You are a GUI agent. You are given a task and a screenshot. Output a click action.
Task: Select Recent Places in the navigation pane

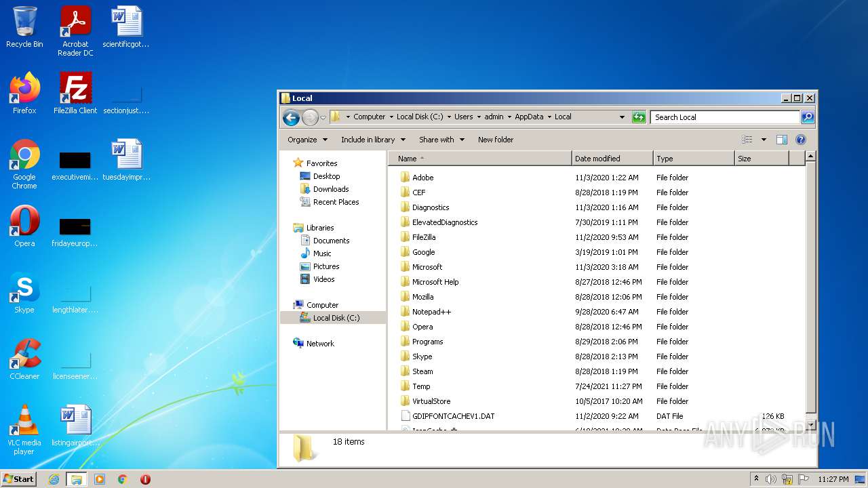329,202
